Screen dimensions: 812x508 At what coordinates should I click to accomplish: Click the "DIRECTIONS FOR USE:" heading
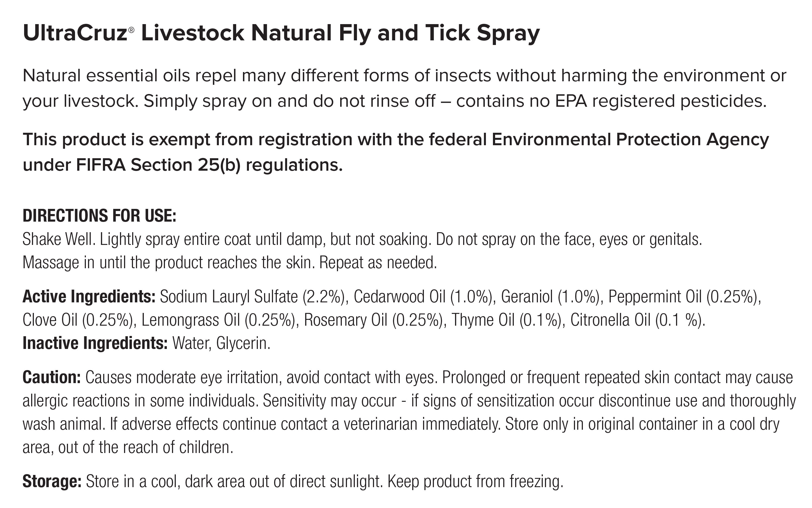(99, 216)
